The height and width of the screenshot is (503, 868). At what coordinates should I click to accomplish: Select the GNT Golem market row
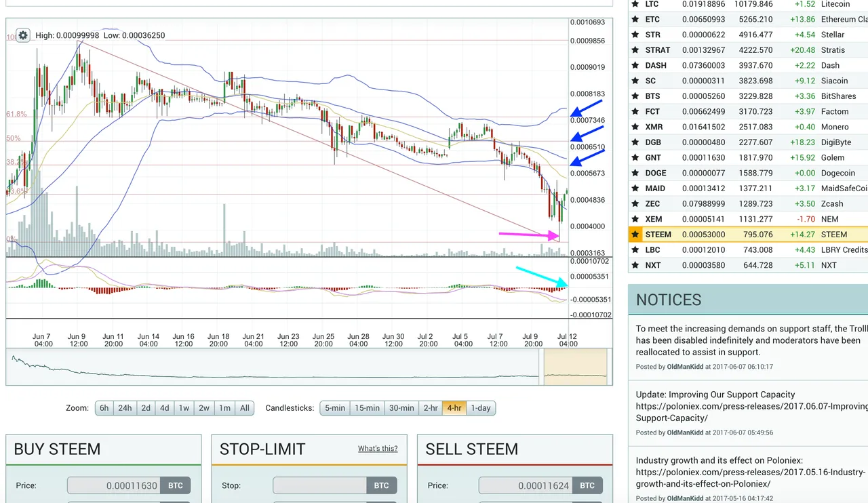(x=748, y=158)
